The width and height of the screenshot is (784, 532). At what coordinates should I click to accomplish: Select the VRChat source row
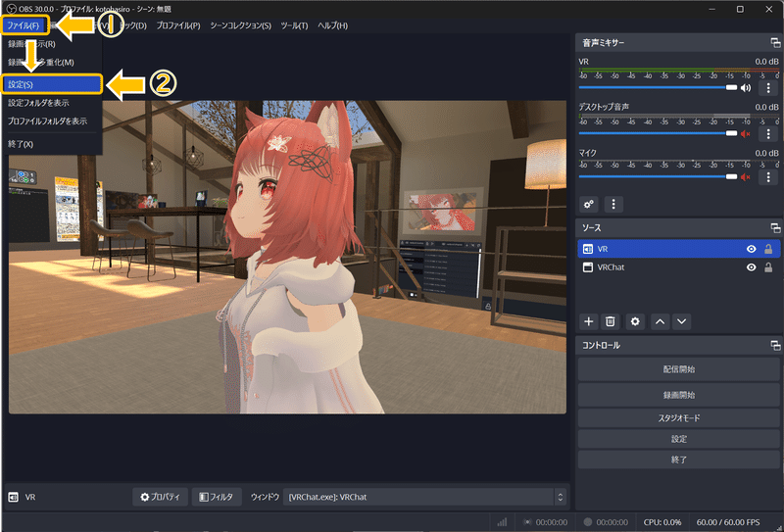pyautogui.click(x=678, y=267)
